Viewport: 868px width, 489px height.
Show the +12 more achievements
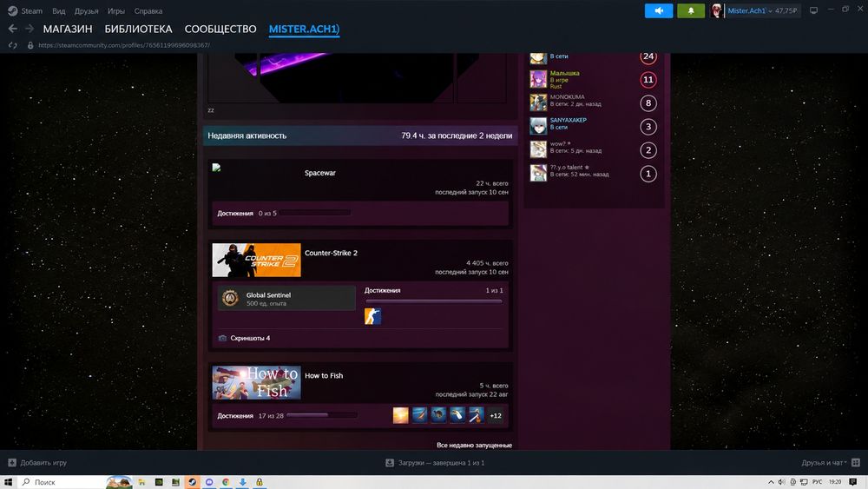click(x=496, y=415)
